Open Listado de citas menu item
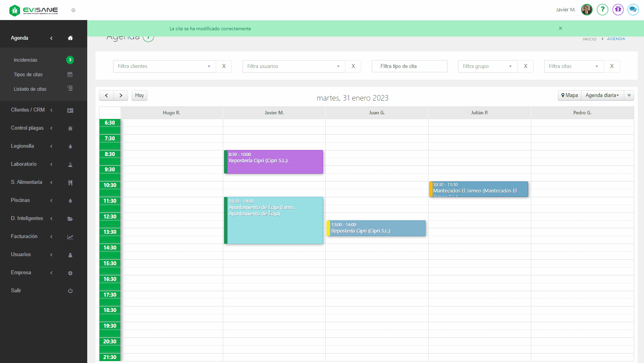The height and width of the screenshot is (363, 644). tap(30, 89)
